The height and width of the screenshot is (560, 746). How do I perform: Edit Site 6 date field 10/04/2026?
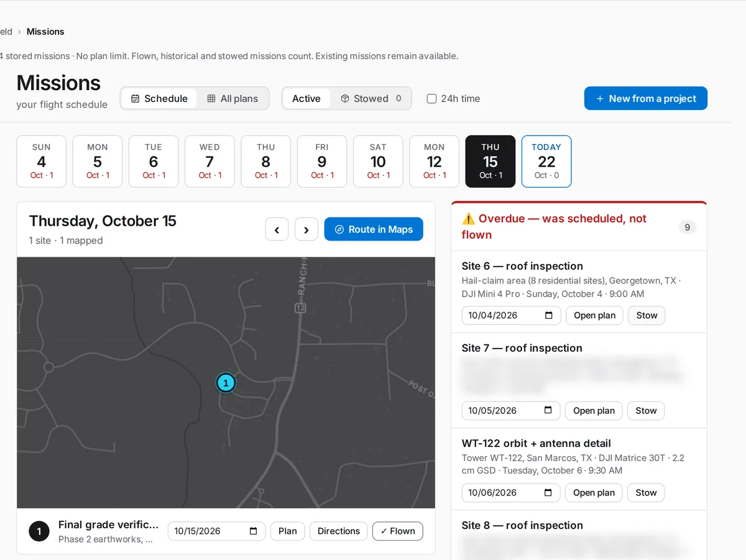(511, 315)
